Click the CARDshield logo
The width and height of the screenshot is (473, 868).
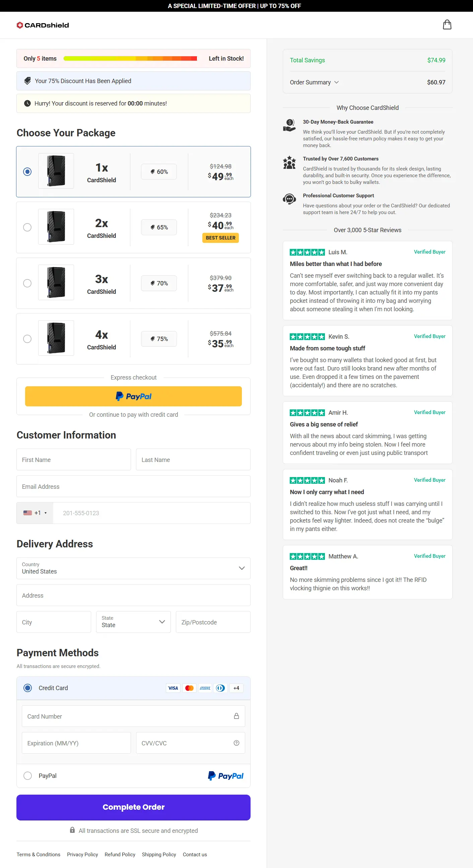(43, 25)
